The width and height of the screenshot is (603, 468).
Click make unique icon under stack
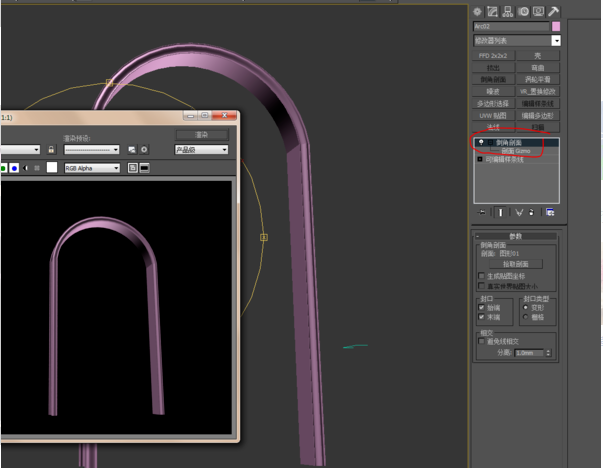coord(519,212)
